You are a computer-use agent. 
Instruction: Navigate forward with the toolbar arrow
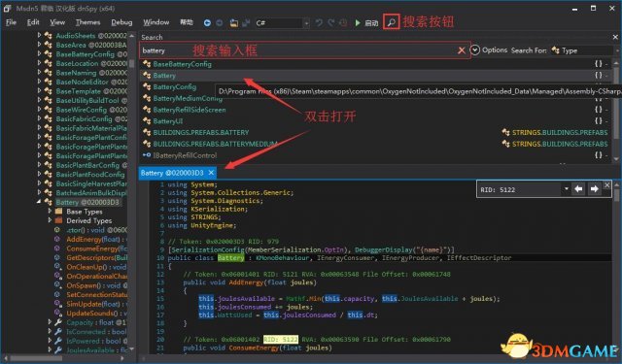220,23
